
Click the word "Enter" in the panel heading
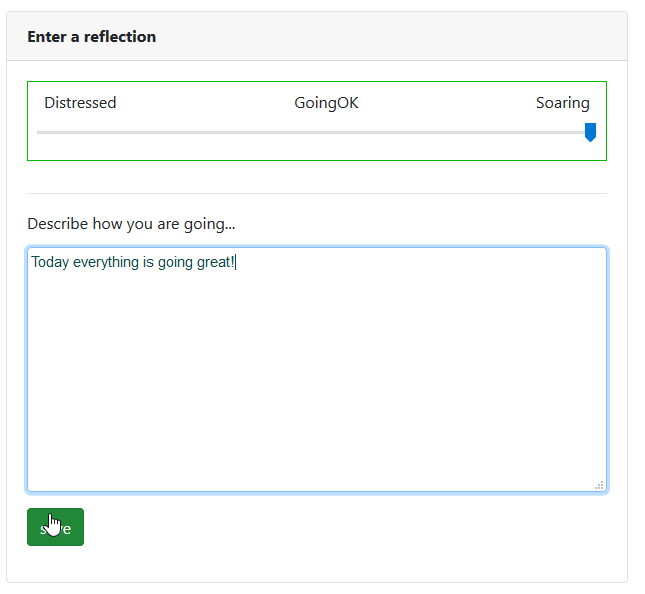(46, 37)
